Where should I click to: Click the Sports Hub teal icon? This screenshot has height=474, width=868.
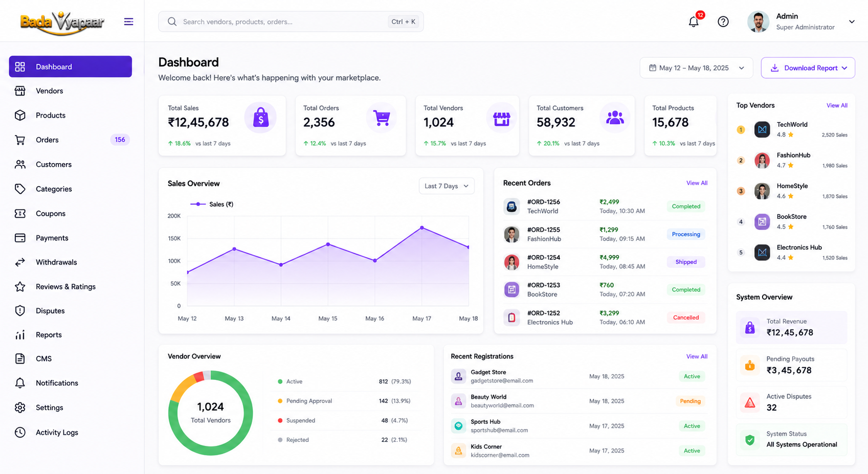tap(458, 426)
